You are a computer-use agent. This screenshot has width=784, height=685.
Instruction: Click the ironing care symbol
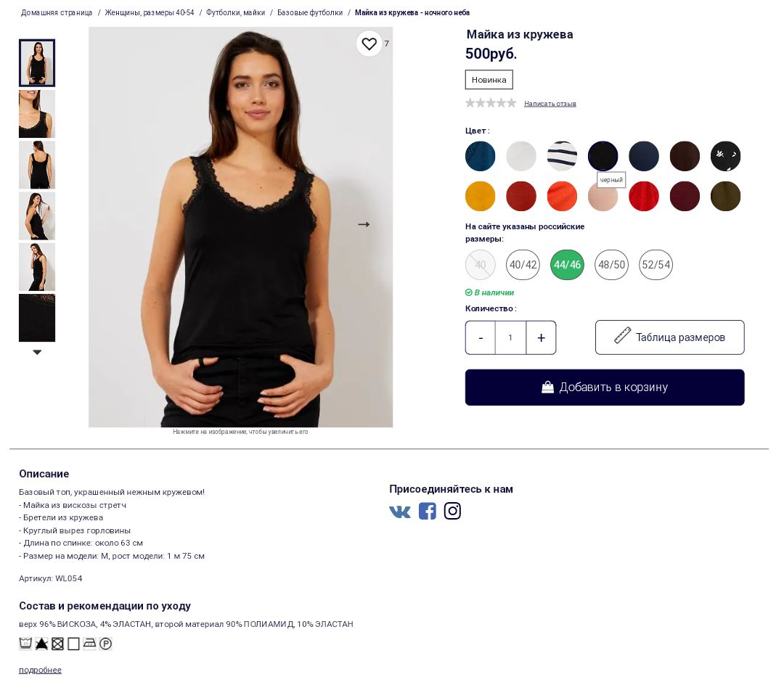point(89,644)
